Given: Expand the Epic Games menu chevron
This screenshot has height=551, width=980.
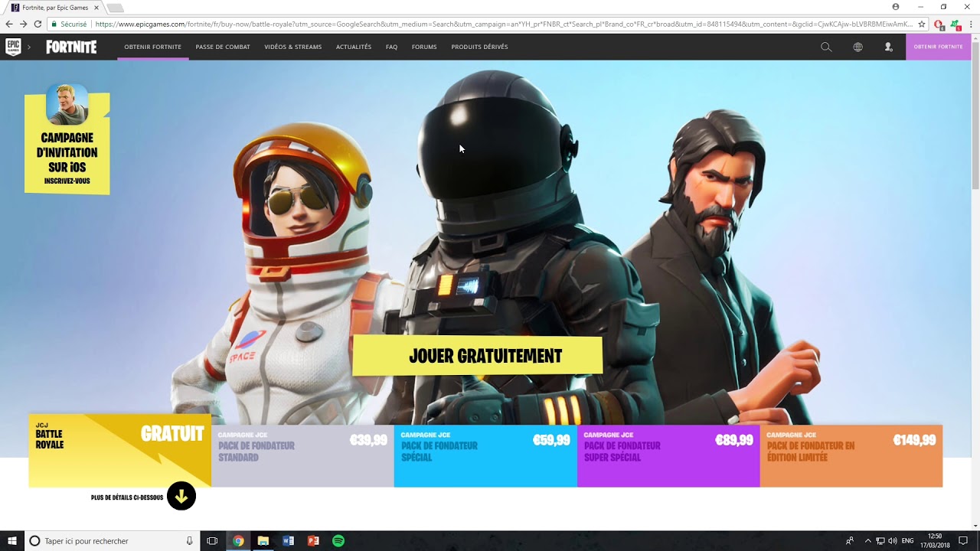Looking at the screenshot, I should click(29, 47).
